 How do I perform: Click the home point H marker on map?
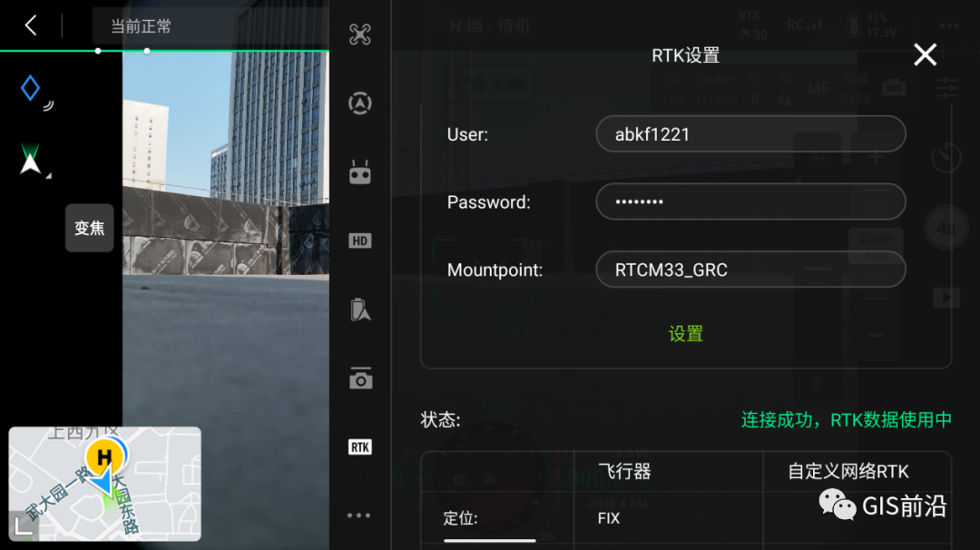point(104,457)
